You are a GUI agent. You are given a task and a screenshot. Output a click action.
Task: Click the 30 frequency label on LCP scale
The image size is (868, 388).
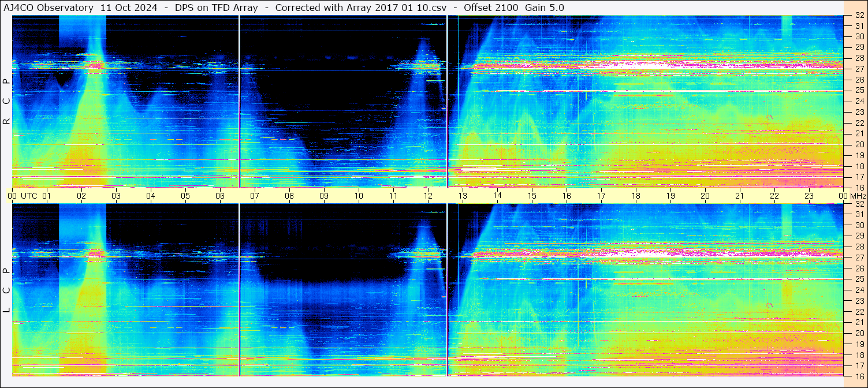tap(859, 225)
